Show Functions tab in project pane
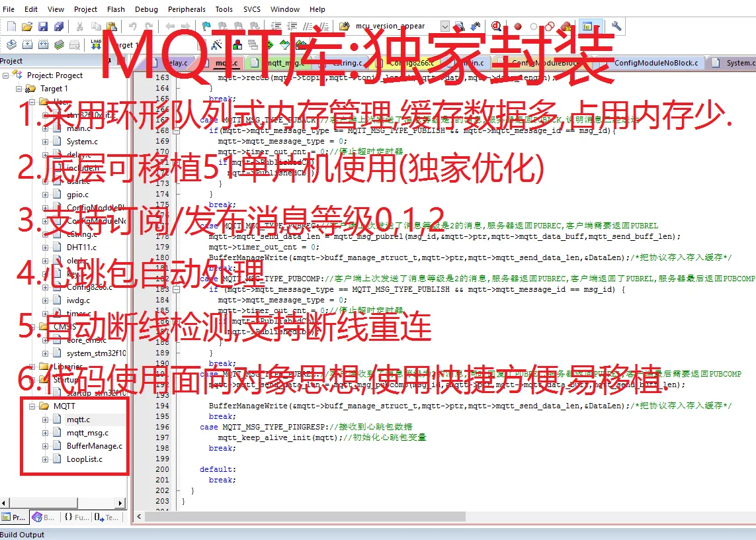This screenshot has height=540, width=756. click(76, 517)
